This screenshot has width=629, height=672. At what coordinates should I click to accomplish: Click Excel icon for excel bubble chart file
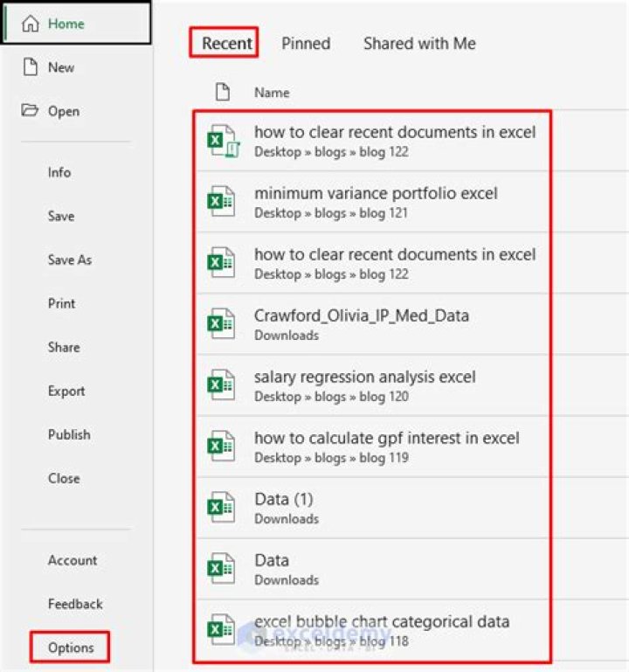pos(221,630)
